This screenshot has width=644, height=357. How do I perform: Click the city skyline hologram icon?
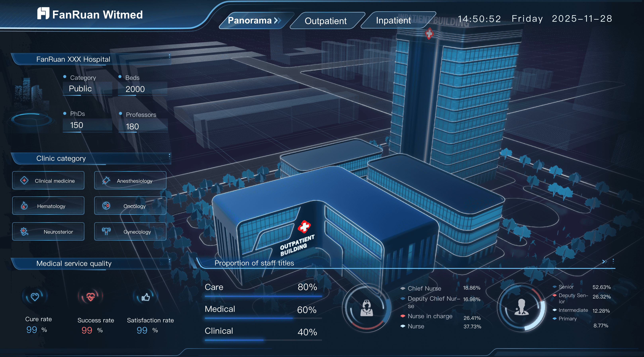31,102
